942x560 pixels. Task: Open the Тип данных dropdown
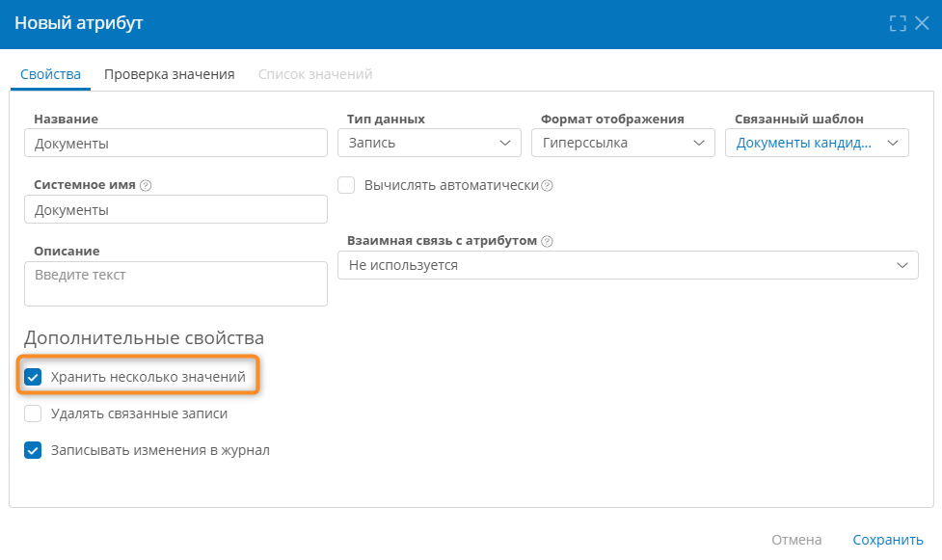[x=429, y=143]
